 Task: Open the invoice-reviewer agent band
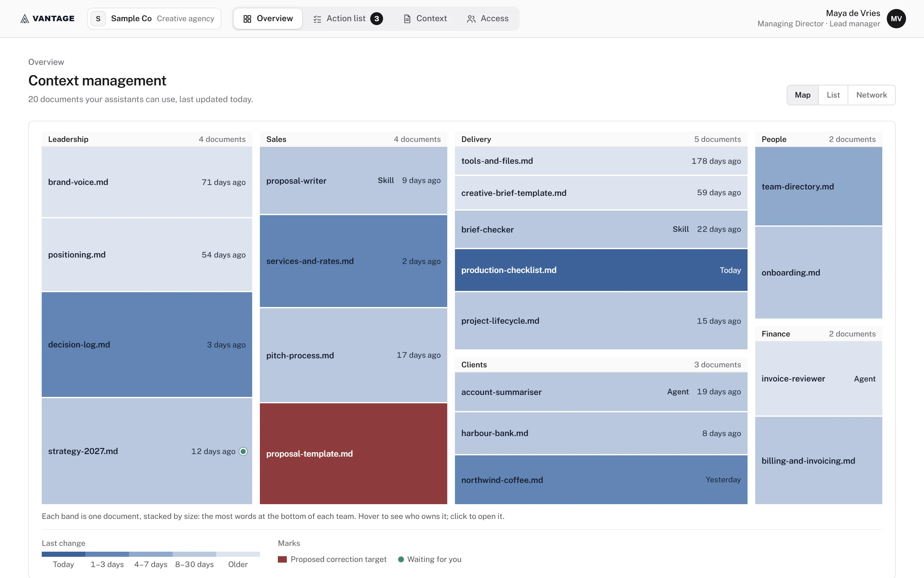click(819, 379)
